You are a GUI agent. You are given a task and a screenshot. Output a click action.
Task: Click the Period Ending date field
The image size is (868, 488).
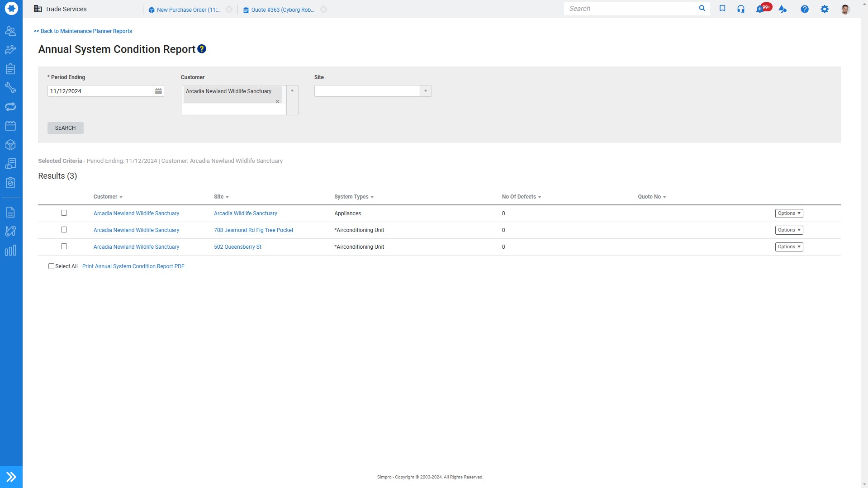pos(100,91)
